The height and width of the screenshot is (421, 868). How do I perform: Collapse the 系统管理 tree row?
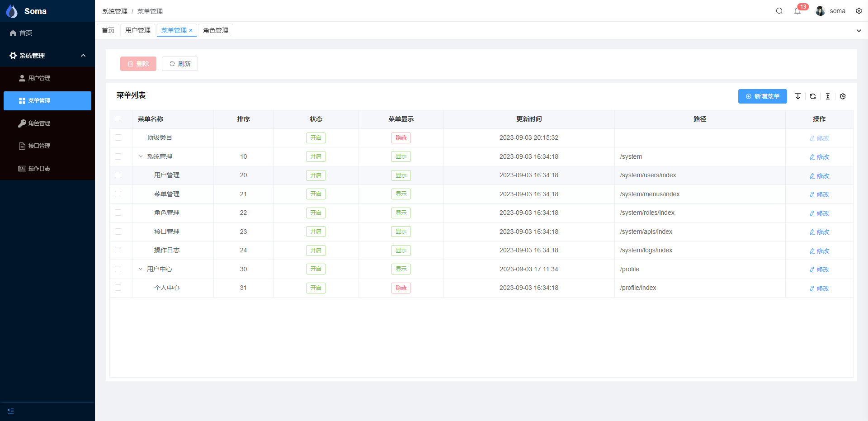(x=141, y=156)
